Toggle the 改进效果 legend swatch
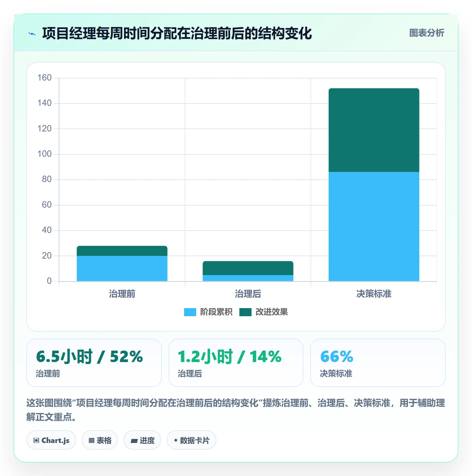Viewport: 472px width, 476px height. (x=245, y=312)
